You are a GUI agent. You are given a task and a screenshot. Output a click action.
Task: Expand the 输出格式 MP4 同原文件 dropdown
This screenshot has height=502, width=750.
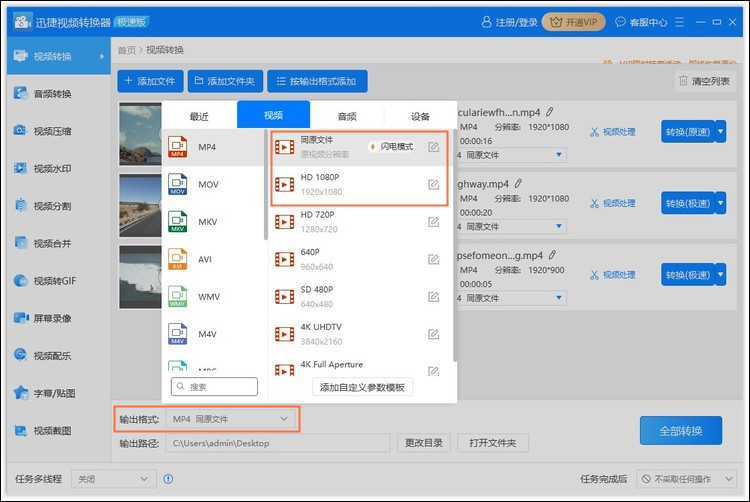coord(231,419)
